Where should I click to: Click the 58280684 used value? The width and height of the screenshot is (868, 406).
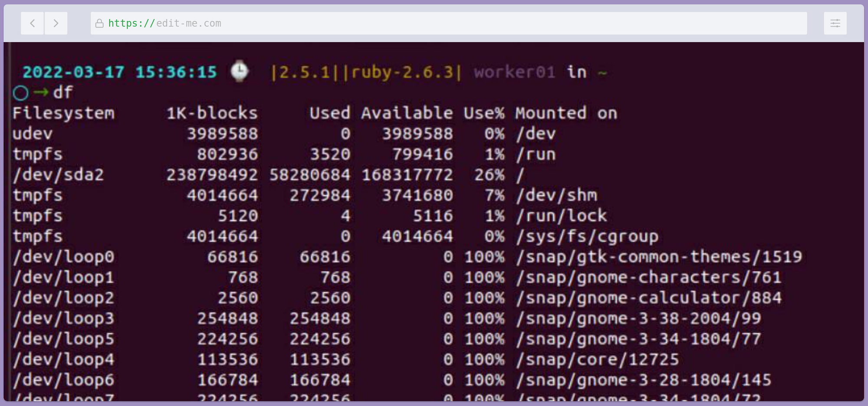pyautogui.click(x=310, y=175)
